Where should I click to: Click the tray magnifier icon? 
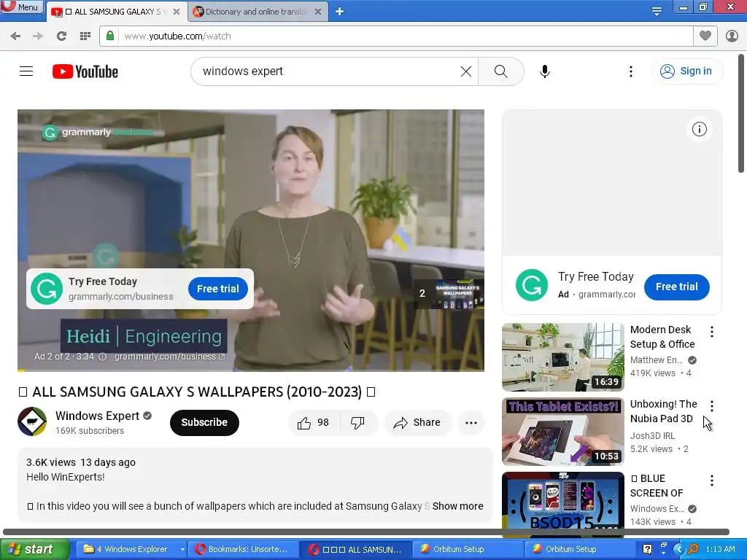(x=693, y=549)
